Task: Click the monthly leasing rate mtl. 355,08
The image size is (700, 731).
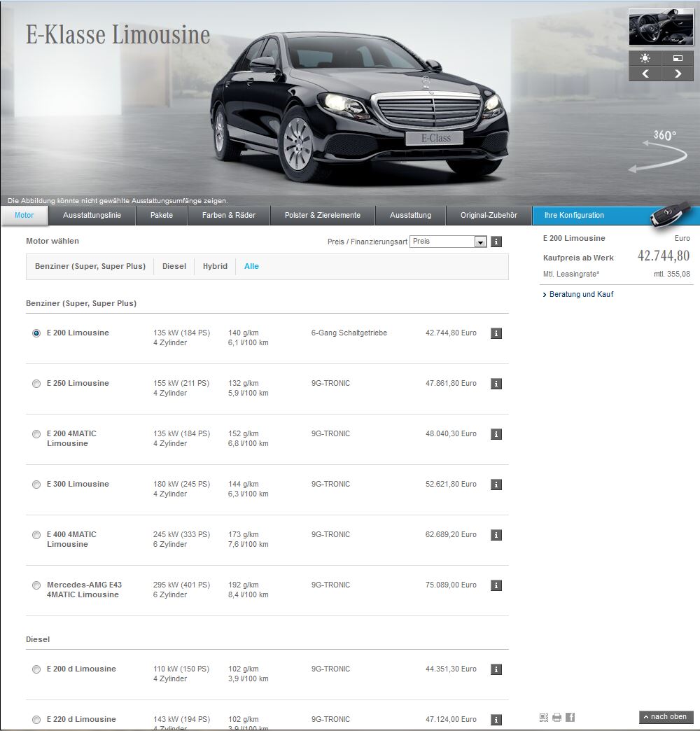Action: pos(671,274)
